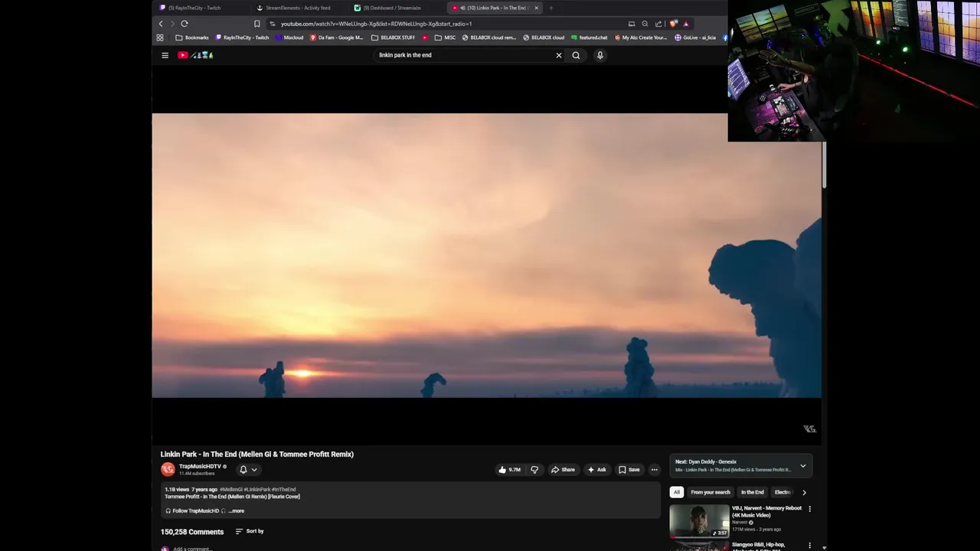Show more filter chips with right arrow
The height and width of the screenshot is (551, 980).
(804, 493)
